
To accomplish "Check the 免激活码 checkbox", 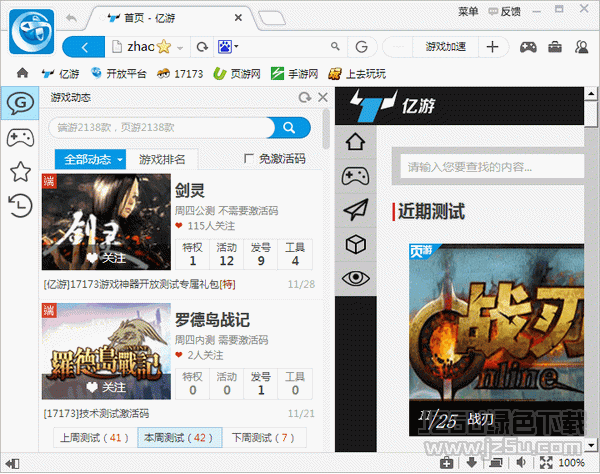I will [x=249, y=158].
